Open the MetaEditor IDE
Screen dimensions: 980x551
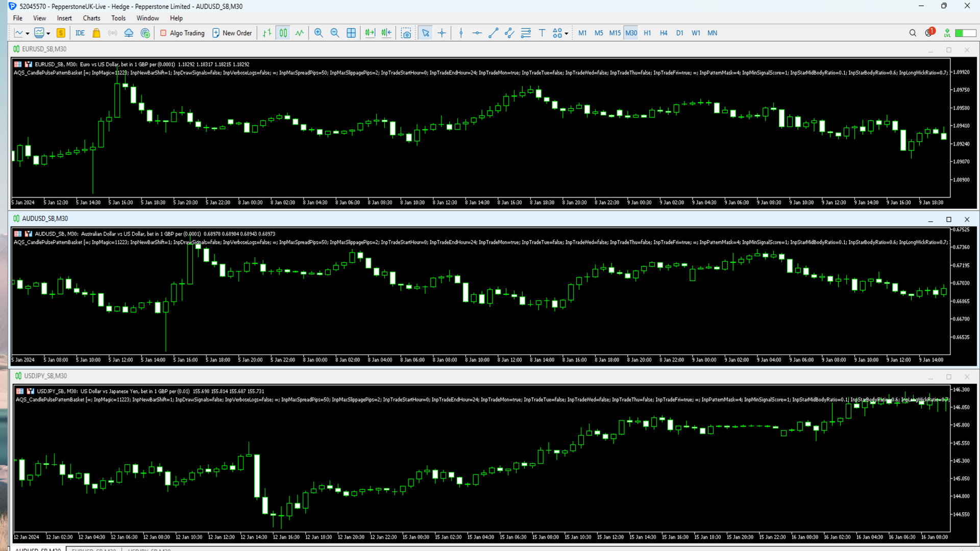click(x=80, y=33)
